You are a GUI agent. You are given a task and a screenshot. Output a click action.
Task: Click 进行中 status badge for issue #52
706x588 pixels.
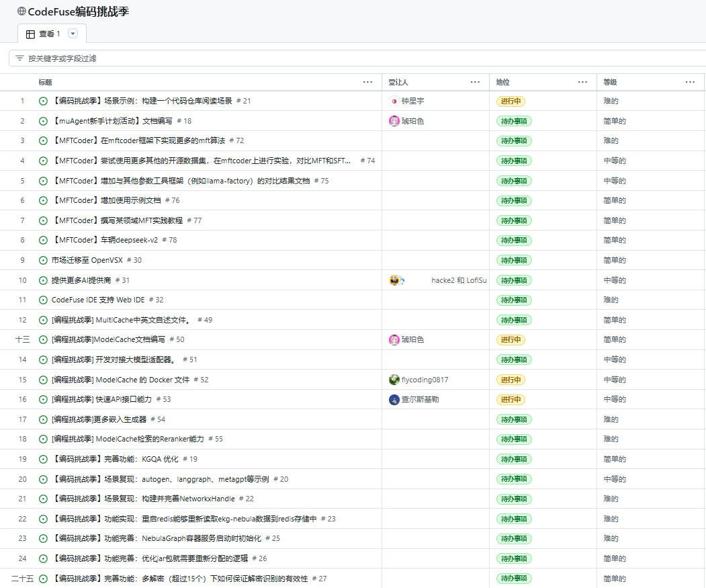coord(511,380)
